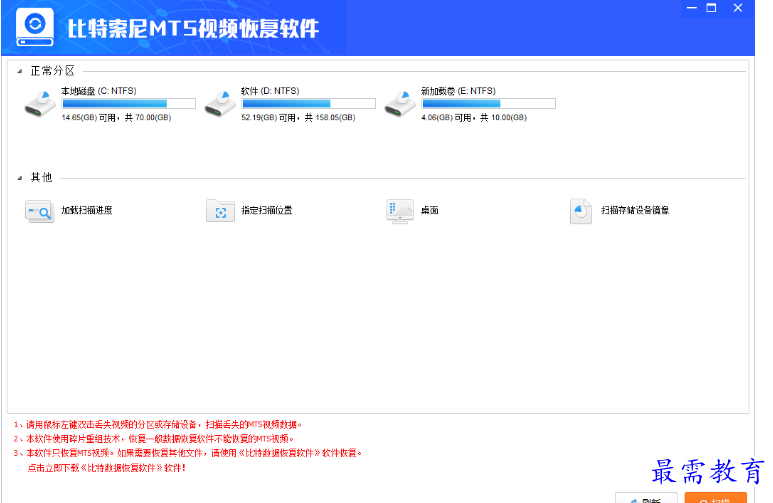The width and height of the screenshot is (773, 503).
Task: Minimize the application window
Action: [x=692, y=8]
